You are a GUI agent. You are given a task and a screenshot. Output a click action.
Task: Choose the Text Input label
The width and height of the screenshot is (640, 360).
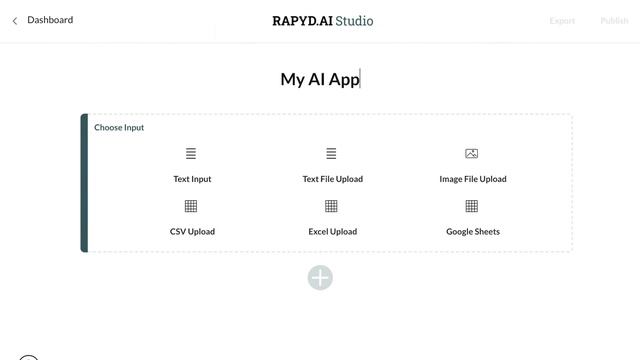[192, 179]
